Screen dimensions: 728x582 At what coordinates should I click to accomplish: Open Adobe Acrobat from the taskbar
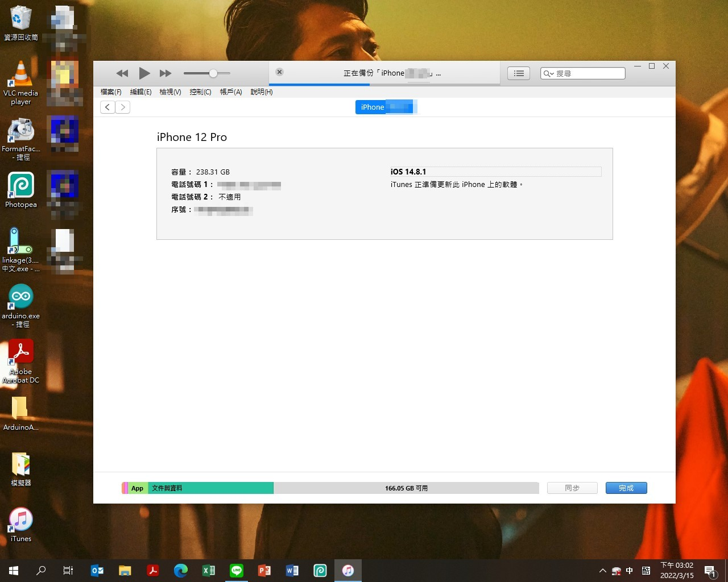[x=153, y=571]
